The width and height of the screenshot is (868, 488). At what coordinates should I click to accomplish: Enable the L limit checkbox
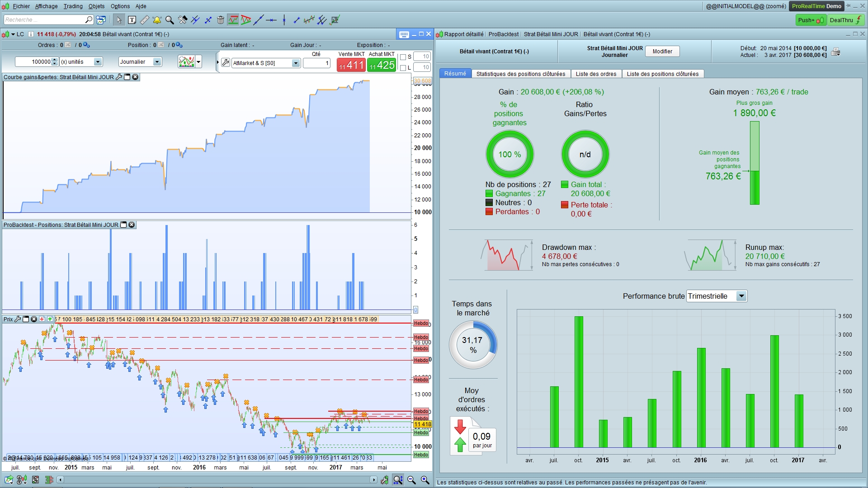pyautogui.click(x=403, y=68)
